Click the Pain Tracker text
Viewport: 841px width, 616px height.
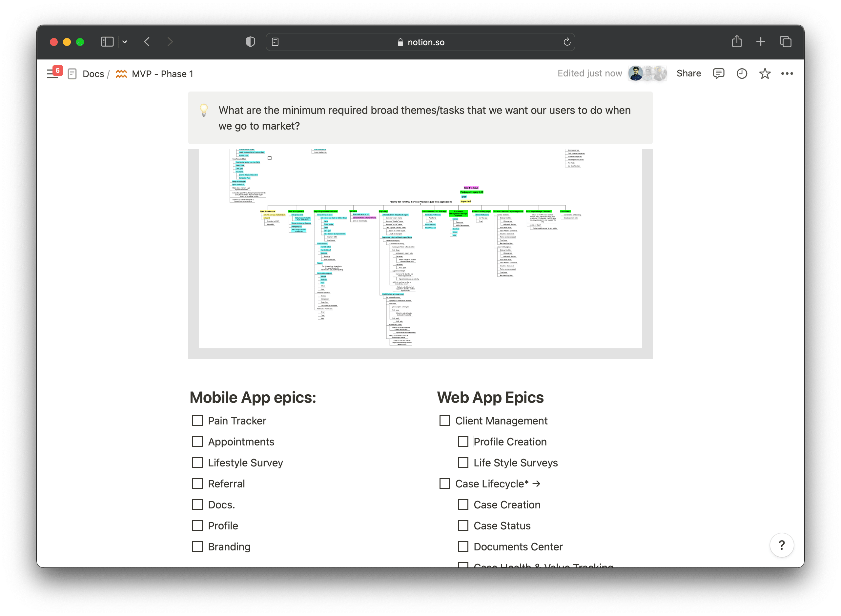click(237, 421)
